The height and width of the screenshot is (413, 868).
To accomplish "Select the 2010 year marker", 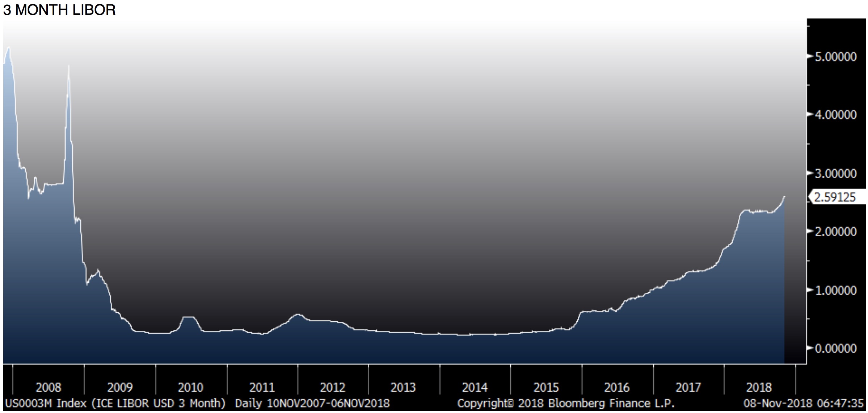I will [191, 388].
